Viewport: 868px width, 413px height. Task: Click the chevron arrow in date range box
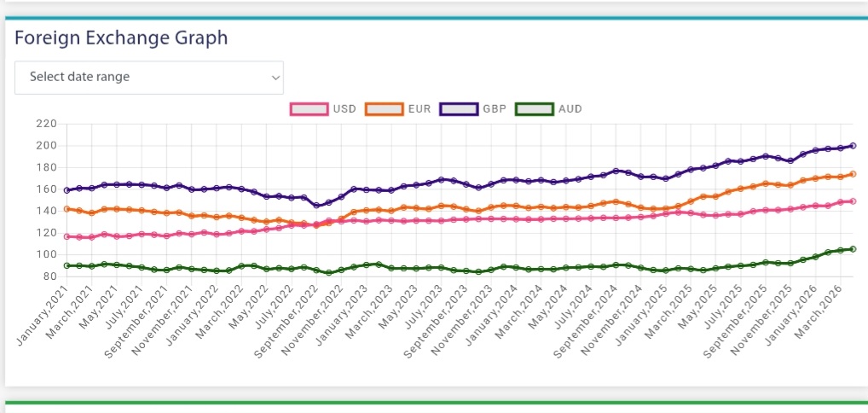click(x=275, y=78)
